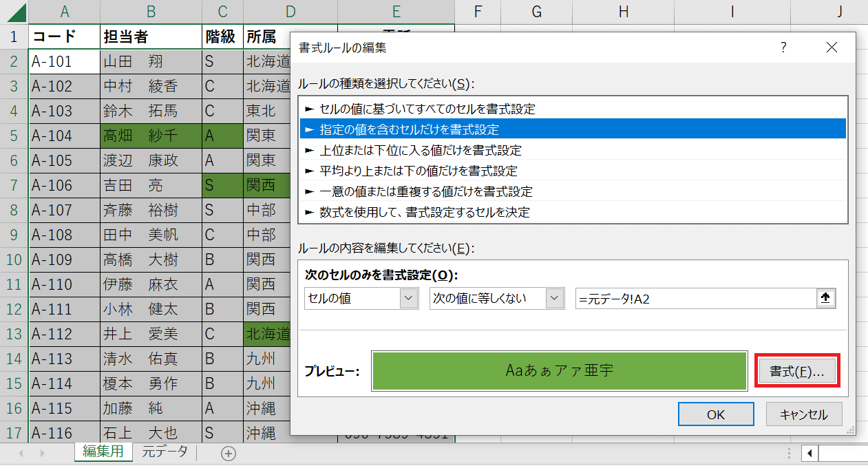Image resolution: width=868 pixels, height=466 pixels.
Task: Click the new sheet plus icon
Action: tap(228, 453)
